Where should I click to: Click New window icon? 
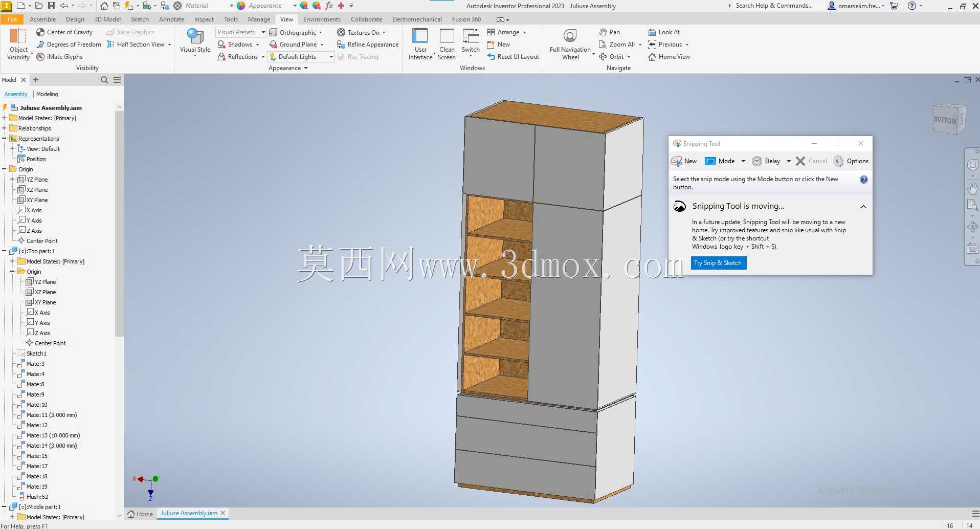coord(491,45)
